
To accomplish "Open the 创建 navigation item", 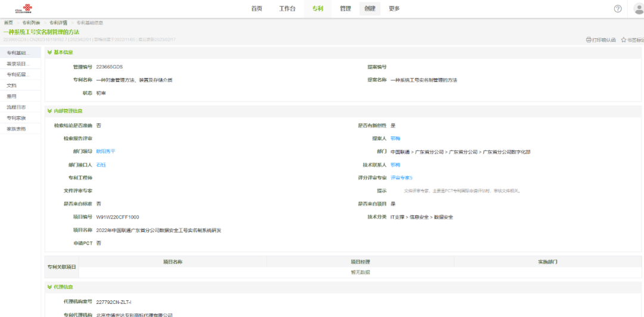I will pyautogui.click(x=370, y=8).
